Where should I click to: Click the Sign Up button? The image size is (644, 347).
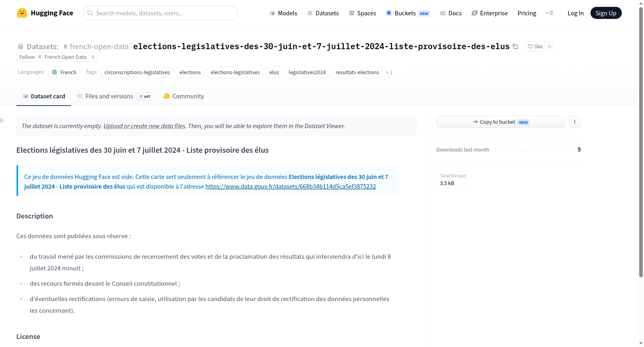pos(606,13)
